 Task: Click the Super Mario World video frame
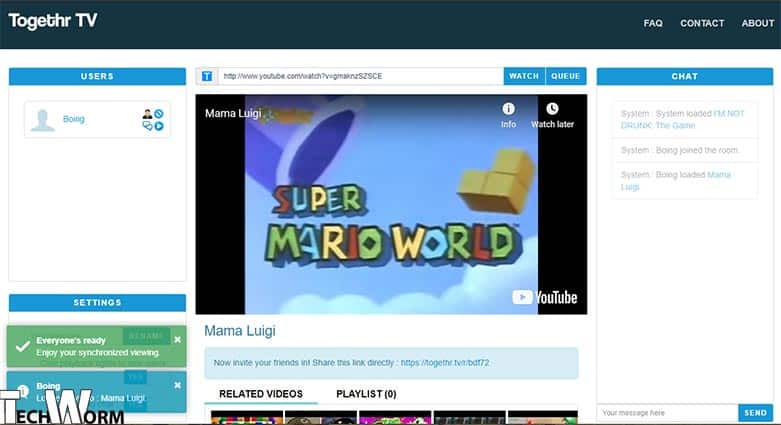coord(391,204)
